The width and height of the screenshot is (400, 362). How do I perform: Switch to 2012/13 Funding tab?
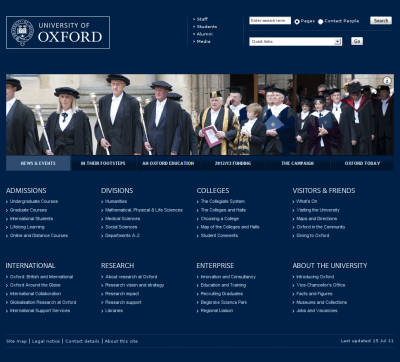pos(233,163)
